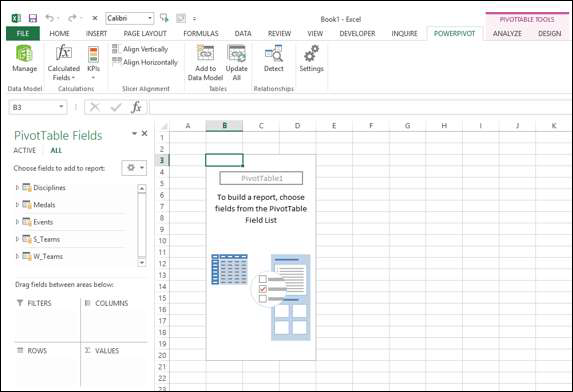The height and width of the screenshot is (392, 573).
Task: Expand the Medals table
Action: pyautogui.click(x=17, y=205)
